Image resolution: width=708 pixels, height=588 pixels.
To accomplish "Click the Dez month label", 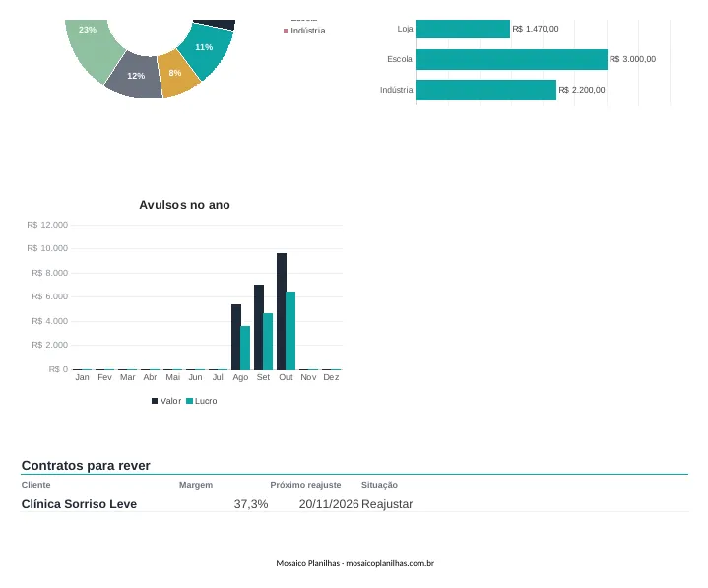I will (x=331, y=377).
